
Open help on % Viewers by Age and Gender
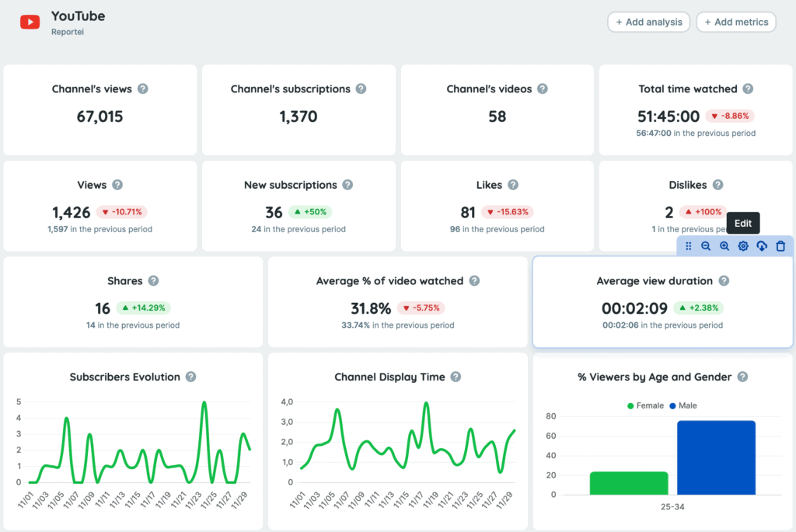744,377
